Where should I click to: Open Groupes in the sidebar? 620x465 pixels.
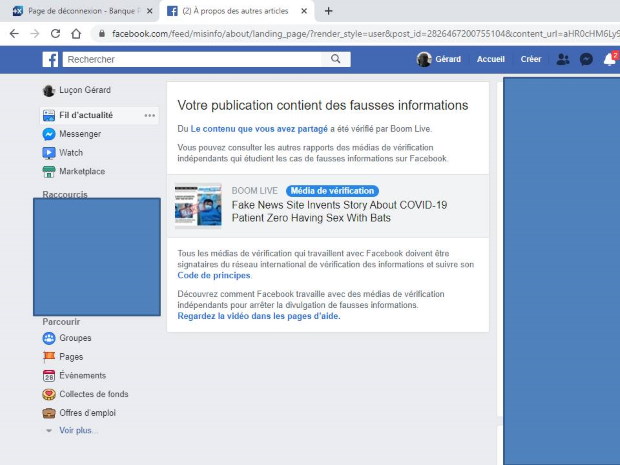click(74, 338)
